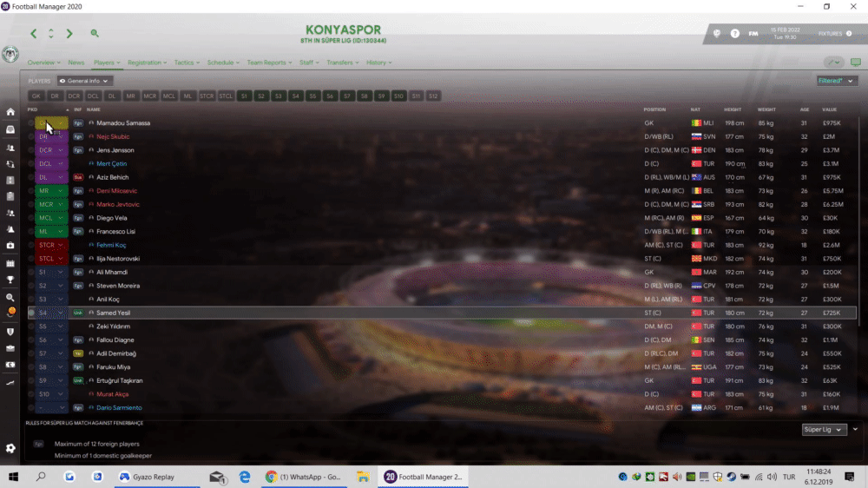
Task: Open the Süper Lig rules dropdown
Action: pyautogui.click(x=825, y=429)
